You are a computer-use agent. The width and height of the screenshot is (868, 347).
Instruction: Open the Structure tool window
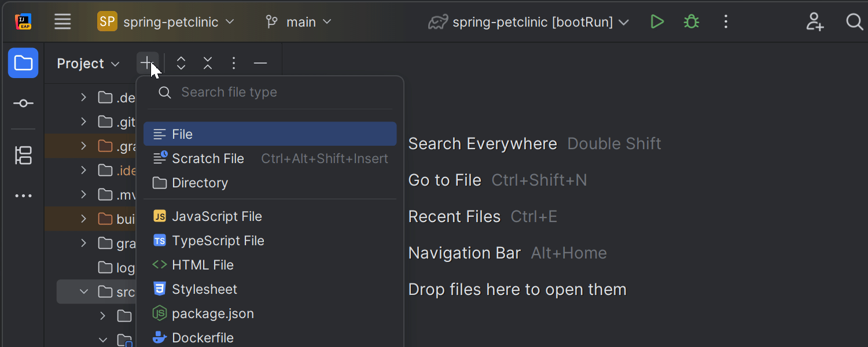[23, 155]
